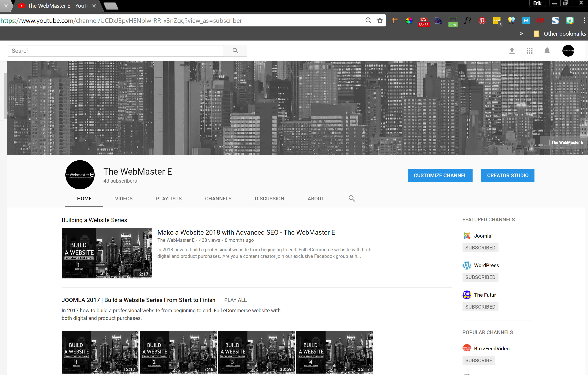Open playlist thumbnail part 4 (35:17)

point(334,352)
